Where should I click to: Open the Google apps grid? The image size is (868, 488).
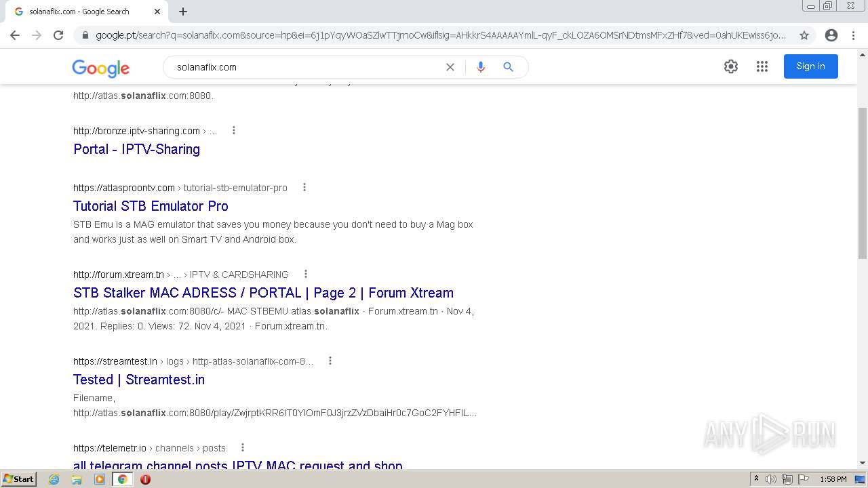click(x=762, y=66)
